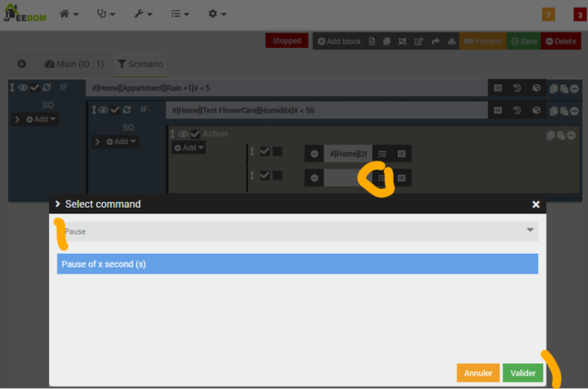Open the Add dropdown under first SO

40,120
